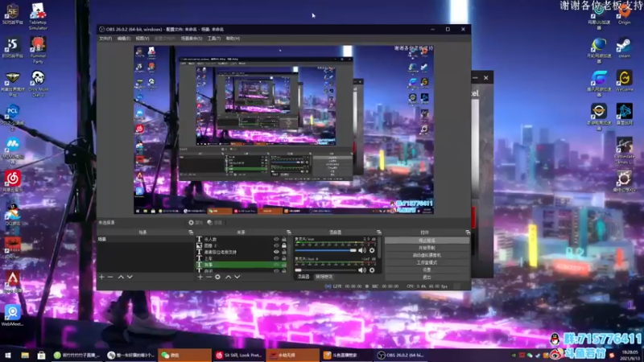Click the 退出 button in Controls
Screen dimensions: 644x362
click(427, 278)
